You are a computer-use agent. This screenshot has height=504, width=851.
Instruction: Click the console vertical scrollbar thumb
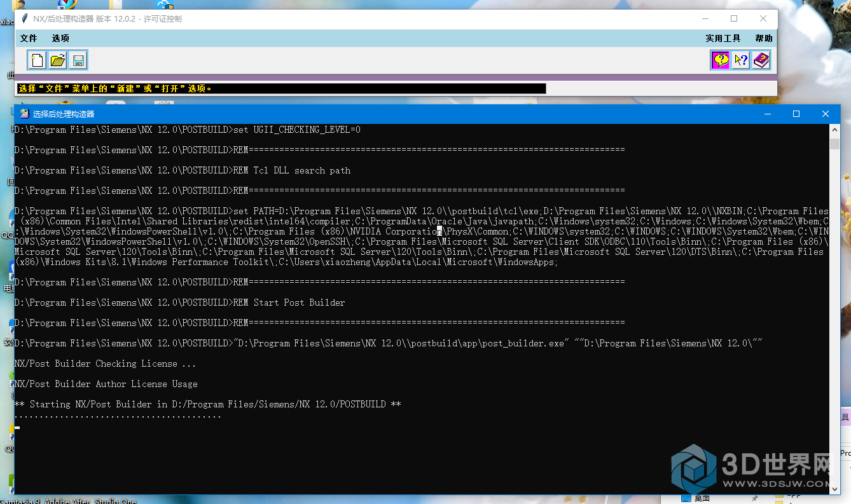tap(834, 144)
